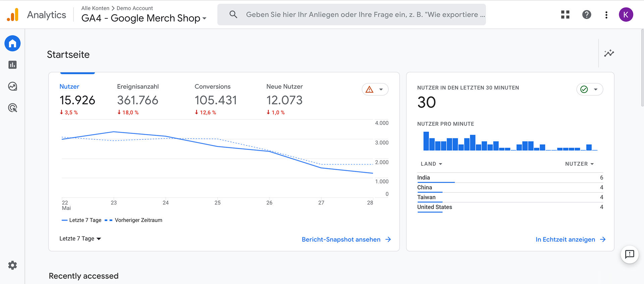Expand the caret beside the green checkmark
Screen dimensions: 644x284
click(x=596, y=89)
